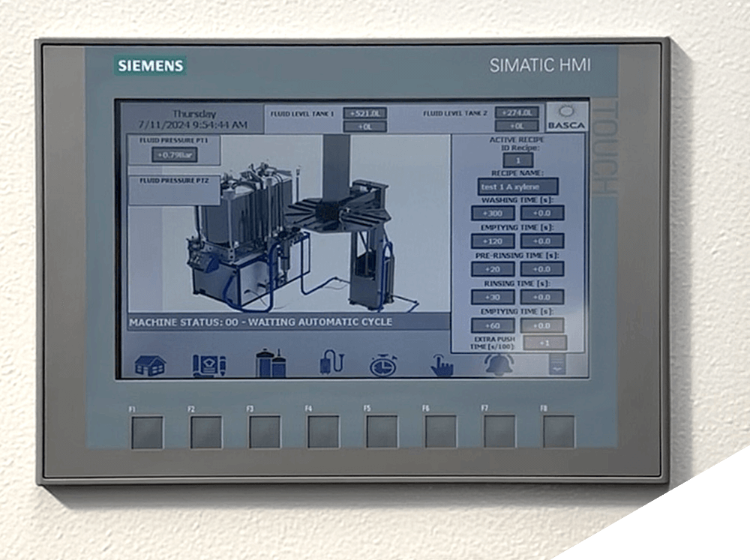Edit the recipe name 'test 1 A xylene'
750x560 pixels.
[517, 187]
